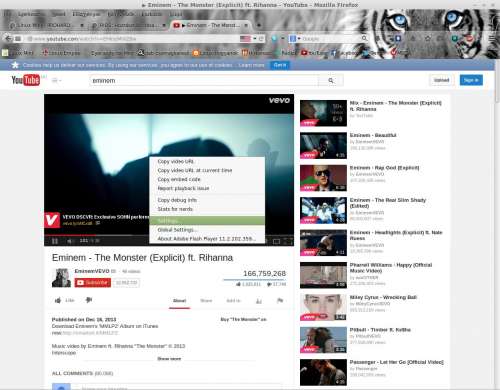Switch to the Eminem - The Monster browser tab

(x=211, y=25)
